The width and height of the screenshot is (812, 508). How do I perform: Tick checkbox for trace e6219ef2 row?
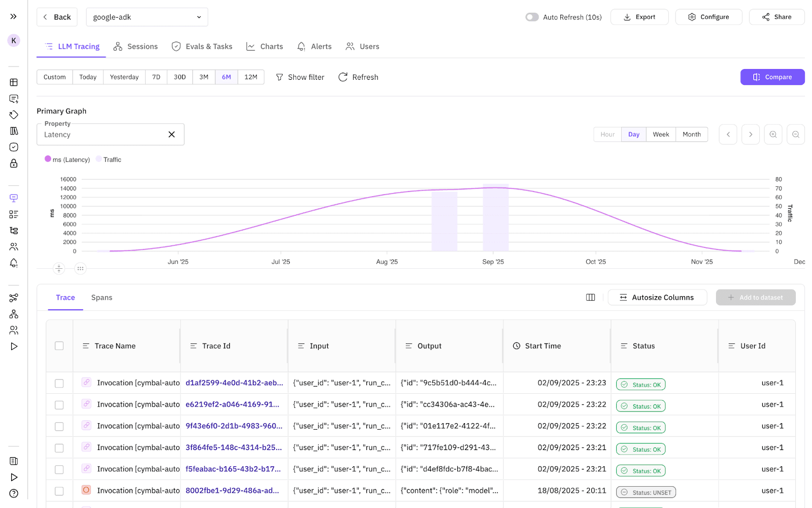click(59, 405)
